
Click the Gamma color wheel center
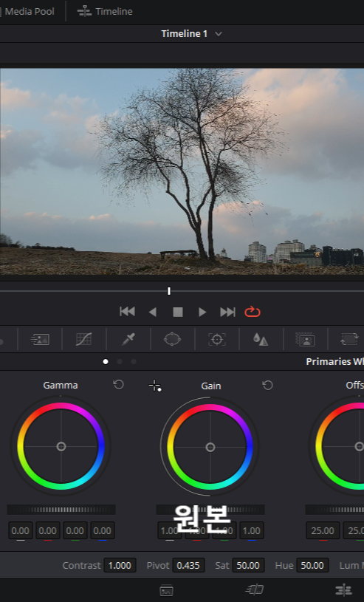coord(61,446)
